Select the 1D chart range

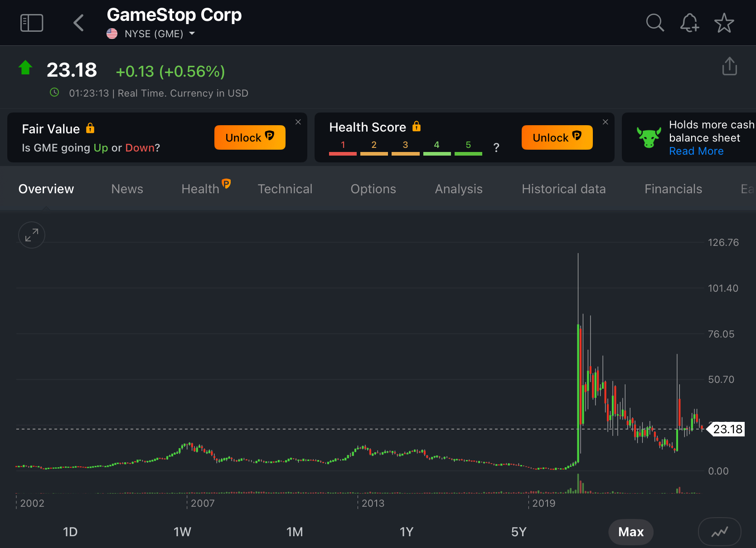click(x=70, y=532)
